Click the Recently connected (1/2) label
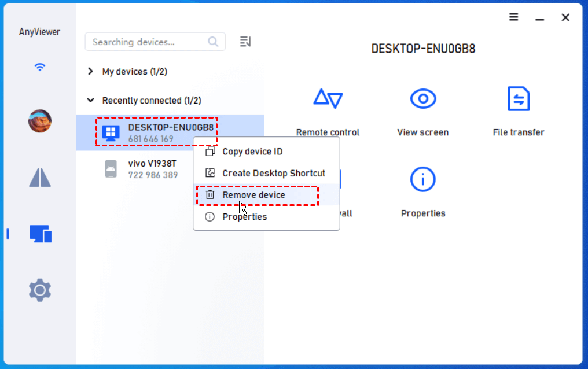This screenshot has width=588, height=369. point(152,101)
